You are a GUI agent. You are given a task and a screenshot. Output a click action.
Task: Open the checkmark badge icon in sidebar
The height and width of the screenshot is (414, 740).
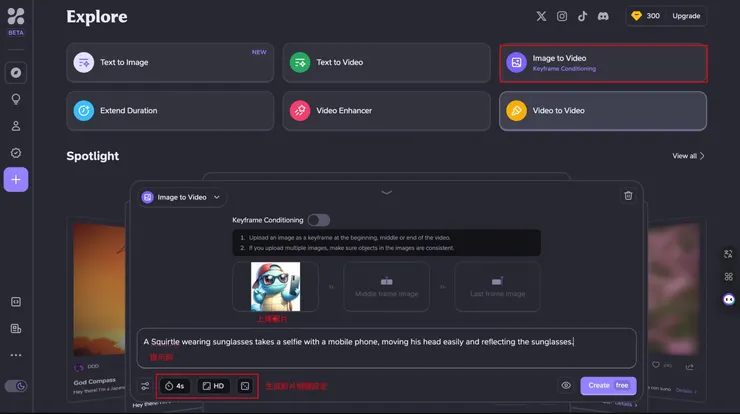coord(16,153)
